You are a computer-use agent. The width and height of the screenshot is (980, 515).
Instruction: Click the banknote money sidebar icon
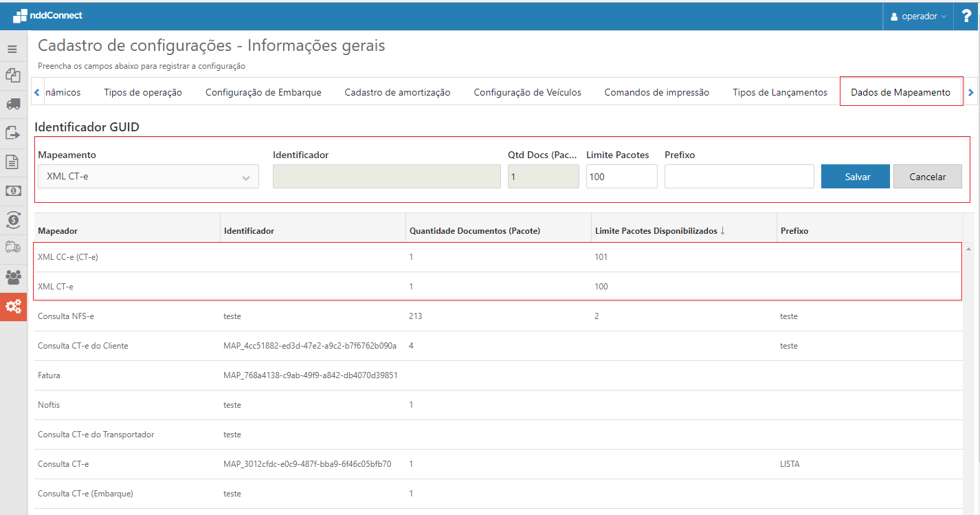pyautogui.click(x=12, y=190)
